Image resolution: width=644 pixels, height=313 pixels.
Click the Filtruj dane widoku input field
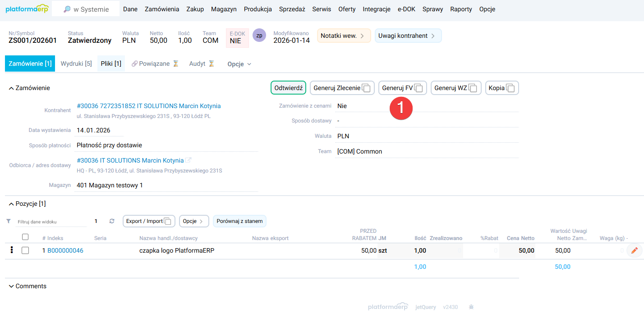coord(50,222)
